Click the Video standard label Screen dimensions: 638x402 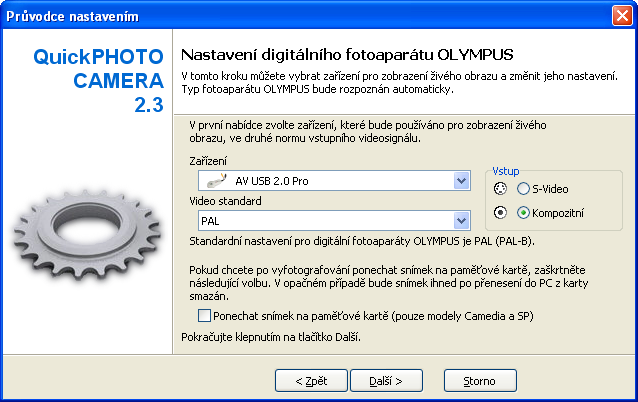click(x=225, y=201)
